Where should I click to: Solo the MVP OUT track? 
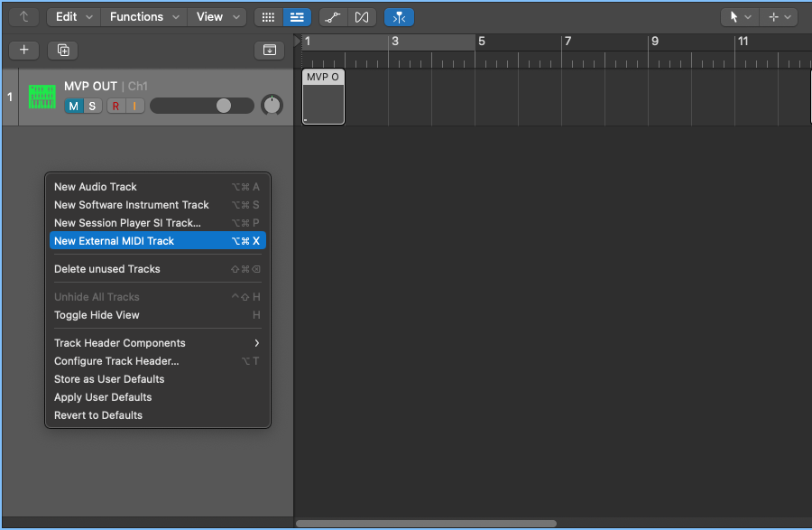(91, 107)
